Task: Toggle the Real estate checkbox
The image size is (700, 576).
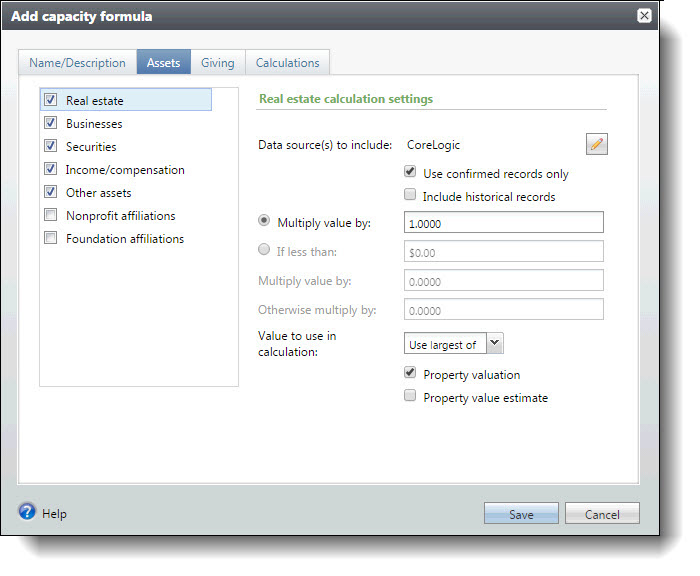Action: [x=50, y=100]
